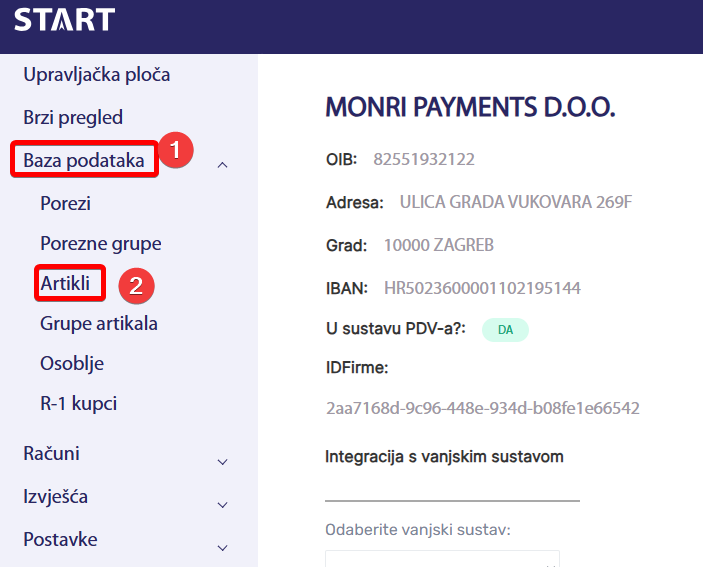
Task: Open R-1 kupci submenu item
Action: (x=79, y=404)
